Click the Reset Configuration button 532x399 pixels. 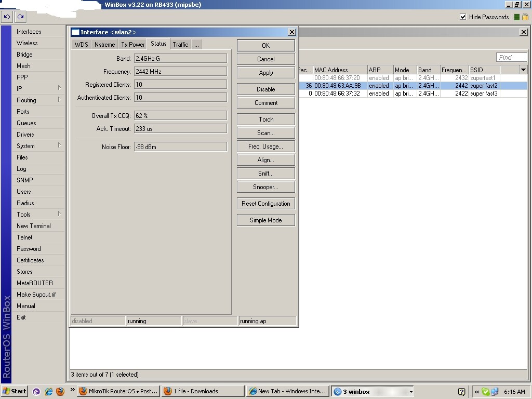click(265, 204)
